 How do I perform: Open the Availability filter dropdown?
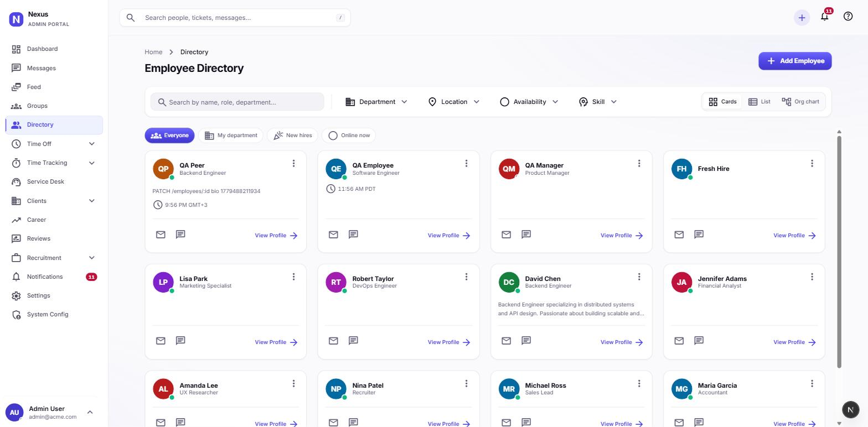click(x=529, y=102)
